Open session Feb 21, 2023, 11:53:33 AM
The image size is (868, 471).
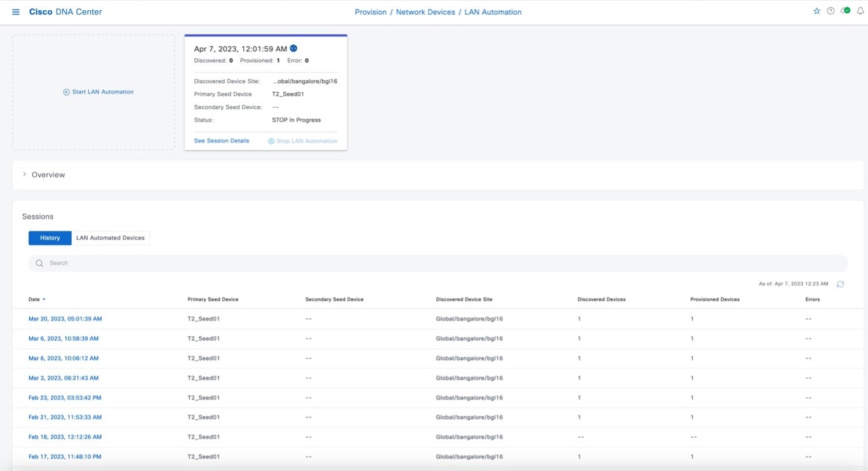click(x=65, y=417)
